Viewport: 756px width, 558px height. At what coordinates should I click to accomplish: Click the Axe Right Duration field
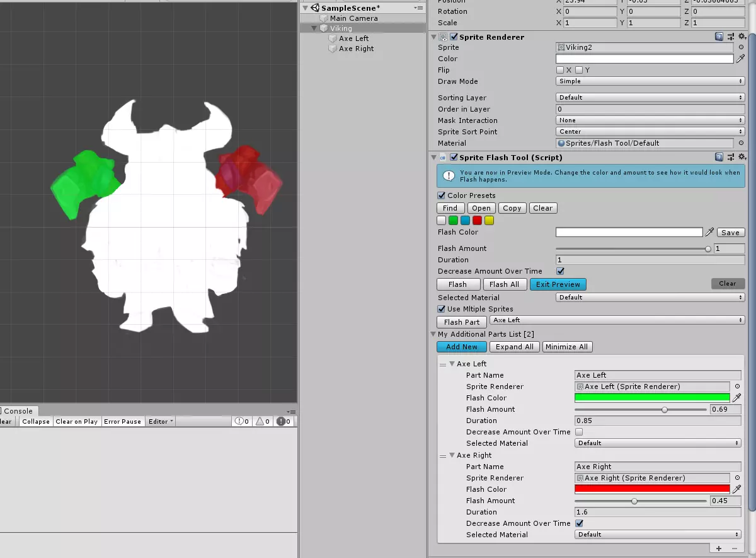tap(658, 512)
